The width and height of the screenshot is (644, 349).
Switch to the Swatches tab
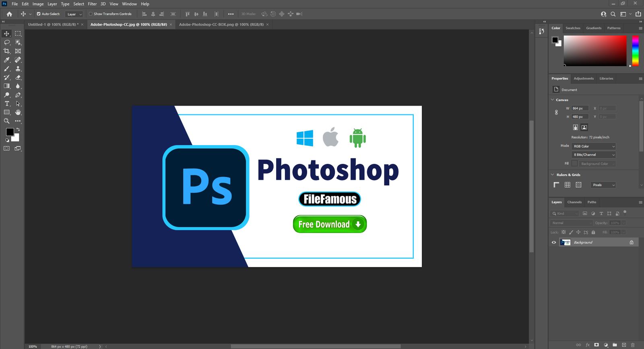point(573,28)
